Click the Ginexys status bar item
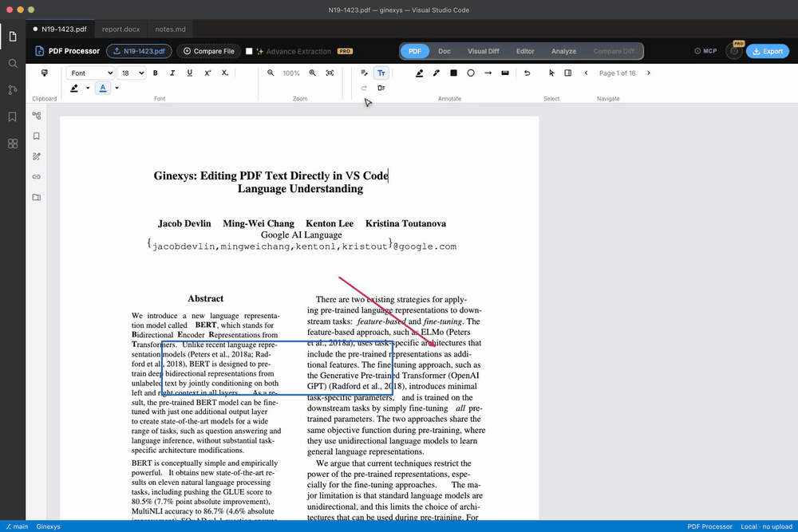The width and height of the screenshot is (798, 532). tap(49, 526)
